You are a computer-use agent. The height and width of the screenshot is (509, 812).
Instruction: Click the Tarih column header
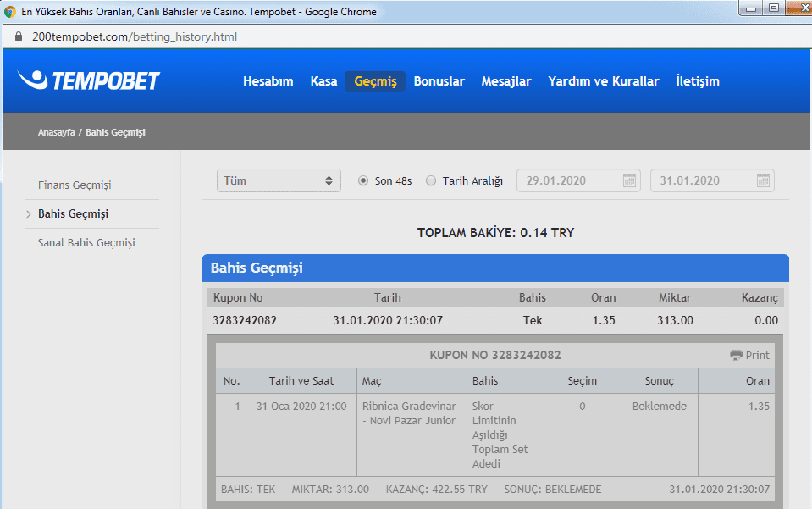387,298
